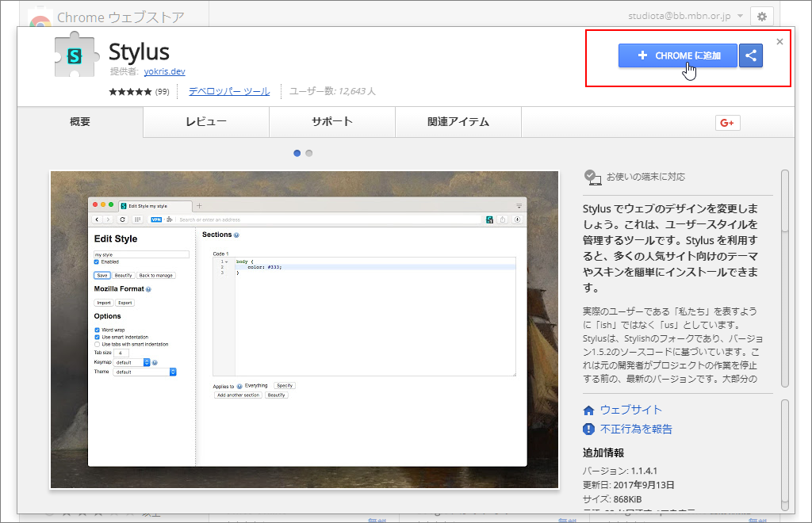812x523 pixels.
Task: Open the settings gear icon
Action: coord(762,17)
